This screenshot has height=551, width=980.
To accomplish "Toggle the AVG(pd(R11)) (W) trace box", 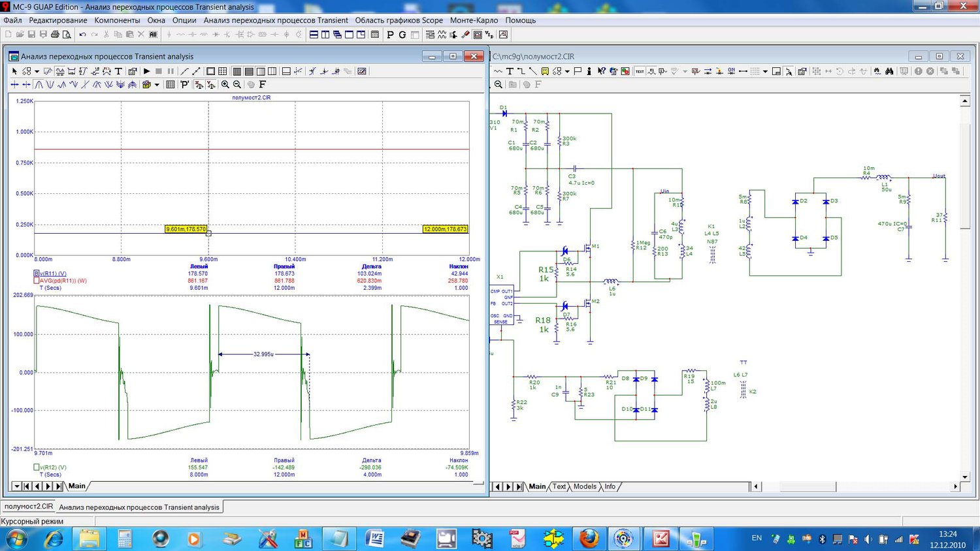I will 37,281.
